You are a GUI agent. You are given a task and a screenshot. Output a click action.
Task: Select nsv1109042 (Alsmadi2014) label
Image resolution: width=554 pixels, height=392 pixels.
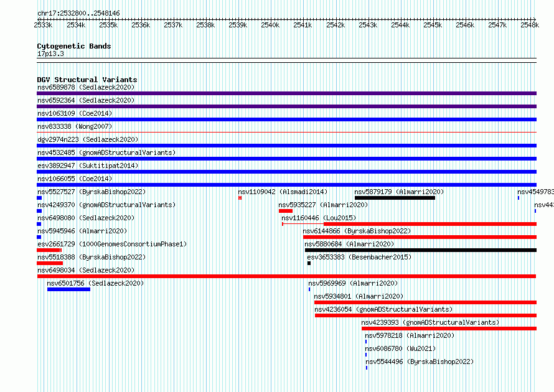[283, 192]
